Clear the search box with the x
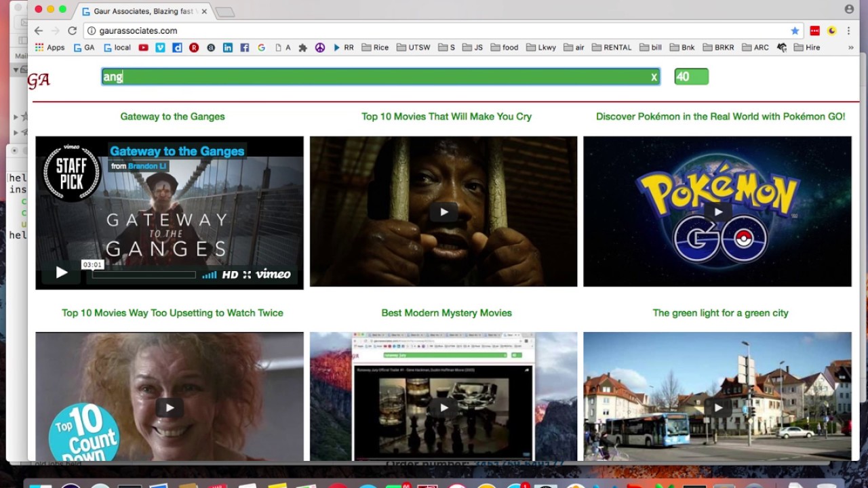868x488 pixels. click(x=654, y=77)
